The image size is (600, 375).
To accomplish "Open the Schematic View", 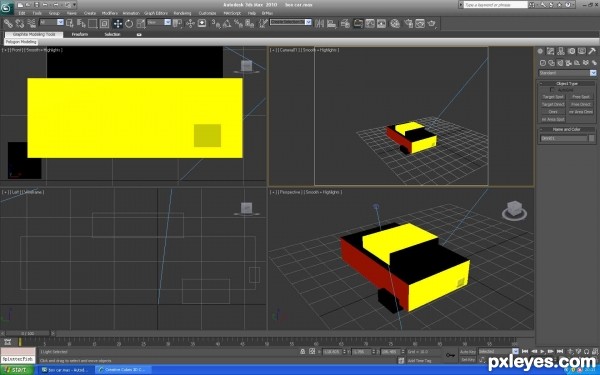I will [x=382, y=23].
